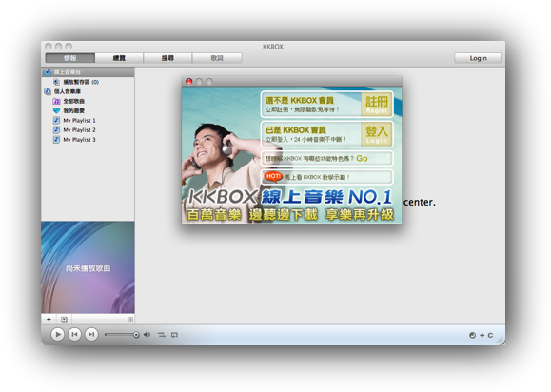Click the 註冊 Regist button in popup
Screen dimensions: 551x392
coord(377,104)
